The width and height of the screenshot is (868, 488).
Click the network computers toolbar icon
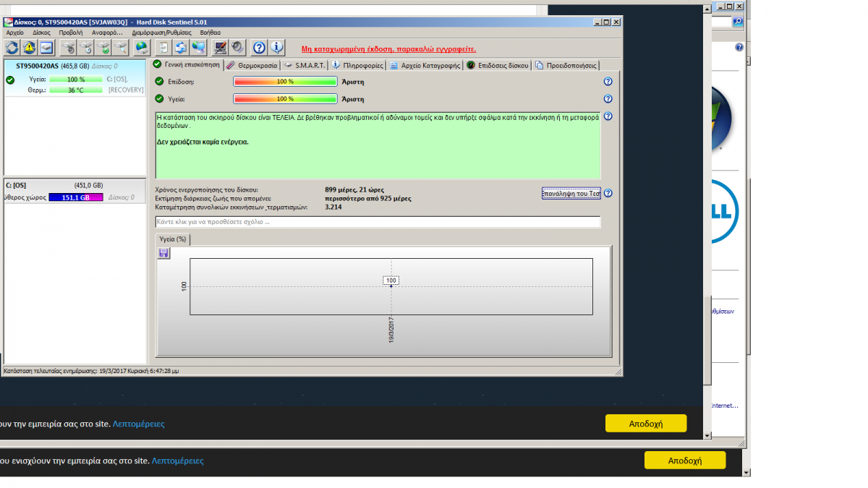(x=198, y=48)
